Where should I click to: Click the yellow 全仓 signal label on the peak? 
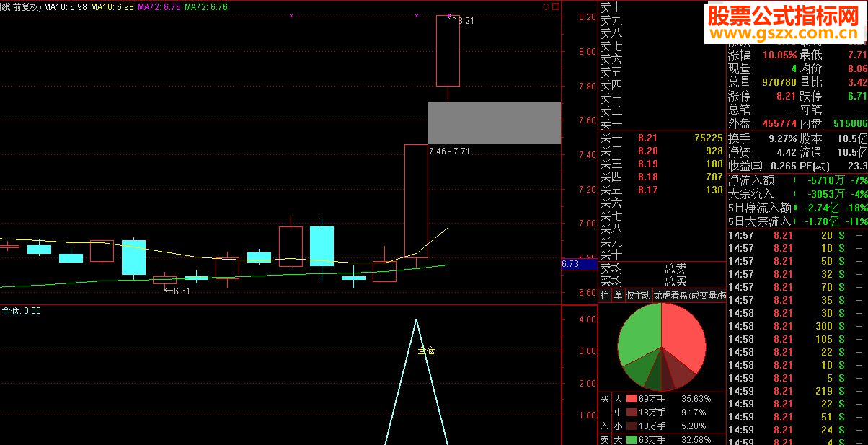pyautogui.click(x=426, y=351)
